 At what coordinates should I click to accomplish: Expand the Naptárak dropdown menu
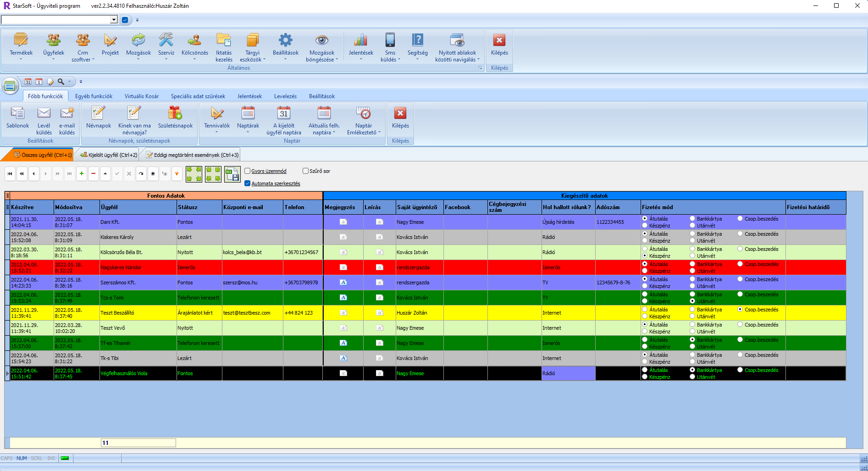click(x=248, y=132)
